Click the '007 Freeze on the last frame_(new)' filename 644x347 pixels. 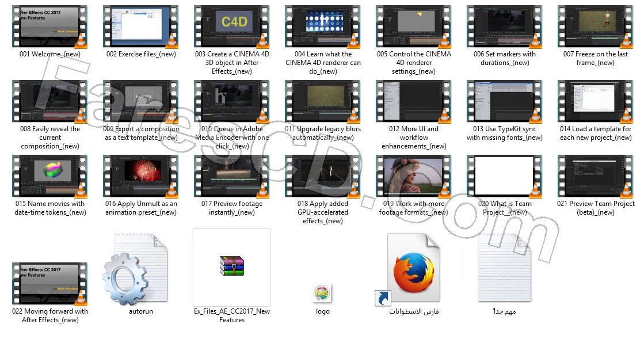pyautogui.click(x=596, y=58)
